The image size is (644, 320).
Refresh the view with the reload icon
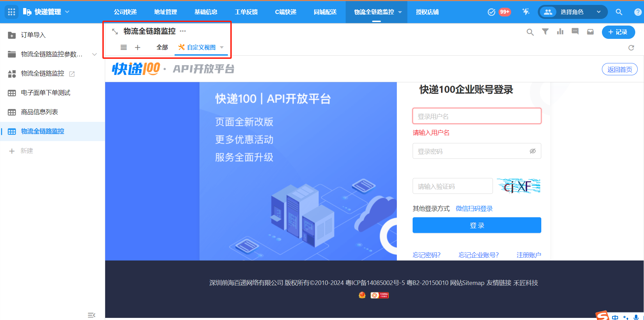pyautogui.click(x=631, y=48)
